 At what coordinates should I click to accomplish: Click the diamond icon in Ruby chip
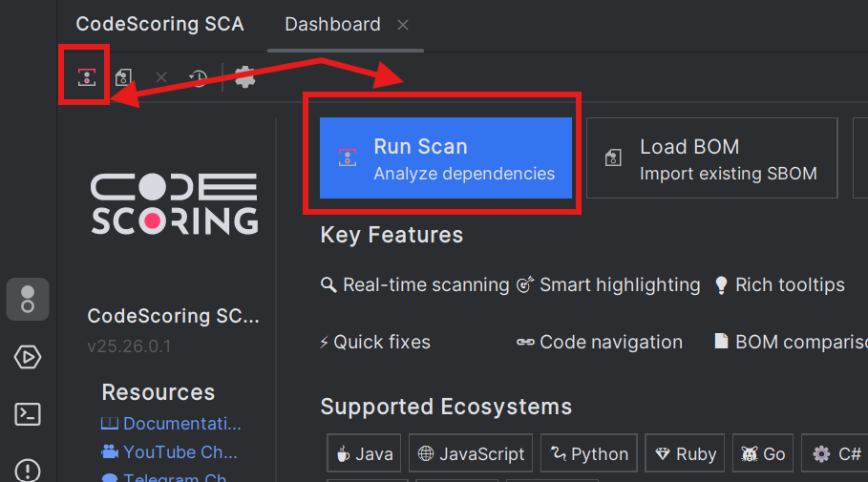pos(662,454)
